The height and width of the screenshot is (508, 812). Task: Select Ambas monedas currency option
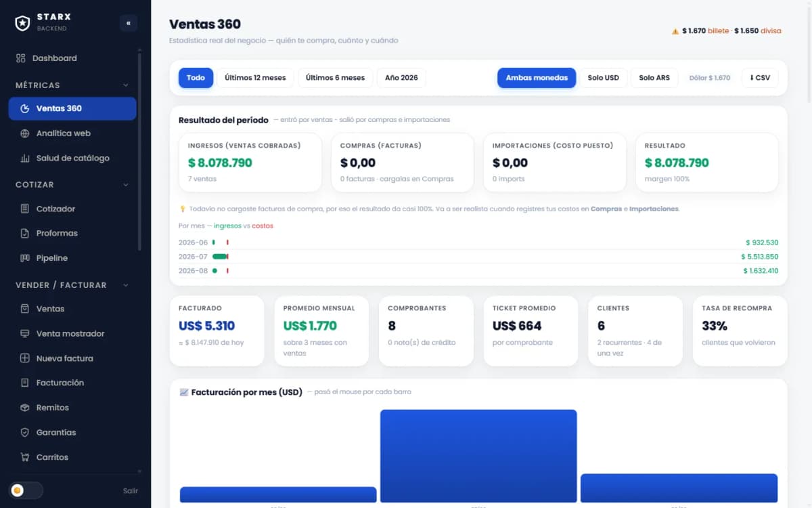tap(537, 78)
